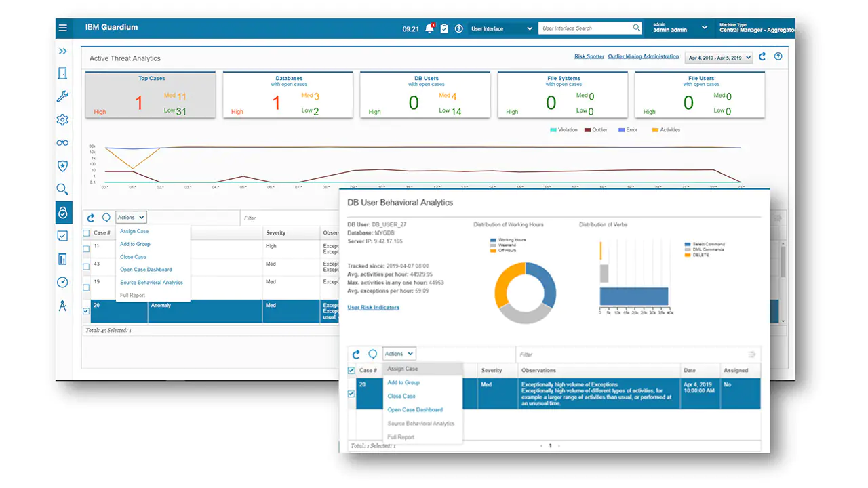Choose Add to Group in DB User panel menu
Screen dimensions: 868x488
click(x=403, y=382)
